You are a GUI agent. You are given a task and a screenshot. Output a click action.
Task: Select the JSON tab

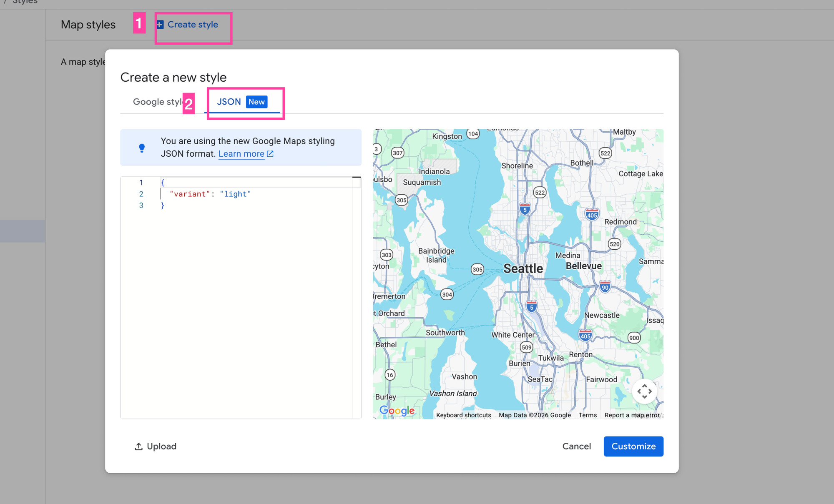click(x=229, y=101)
